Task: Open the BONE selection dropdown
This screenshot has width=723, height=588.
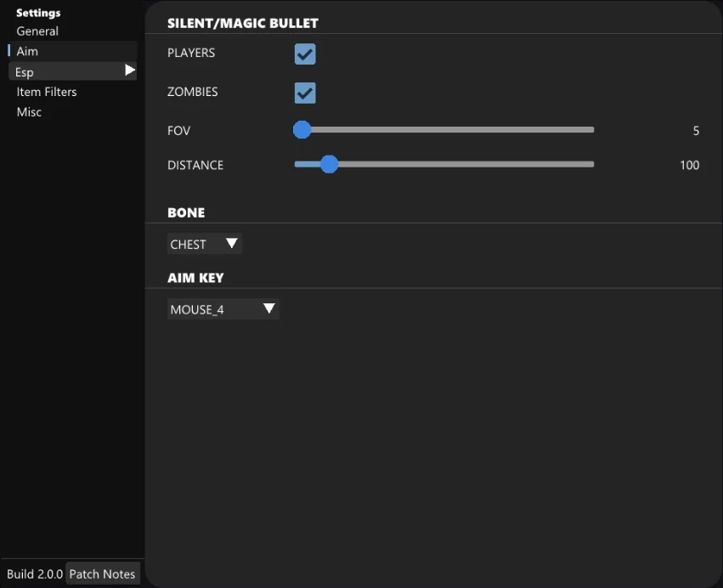Action: coord(204,244)
